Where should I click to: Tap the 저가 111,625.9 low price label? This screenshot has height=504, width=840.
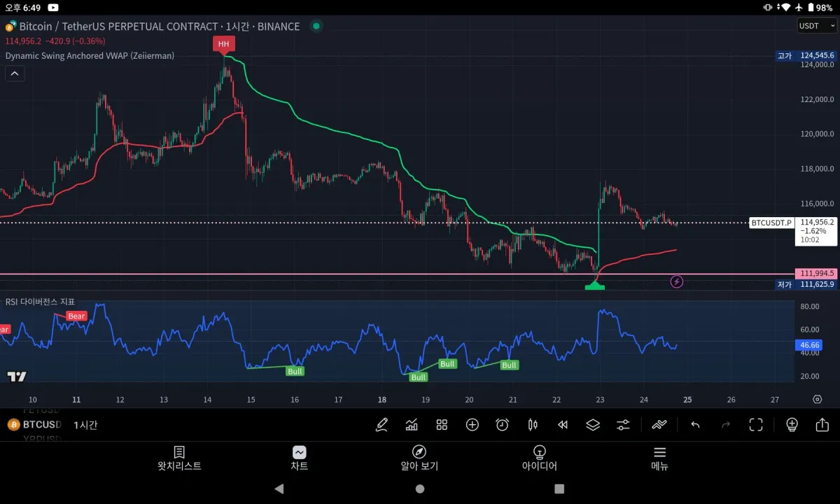tap(806, 284)
